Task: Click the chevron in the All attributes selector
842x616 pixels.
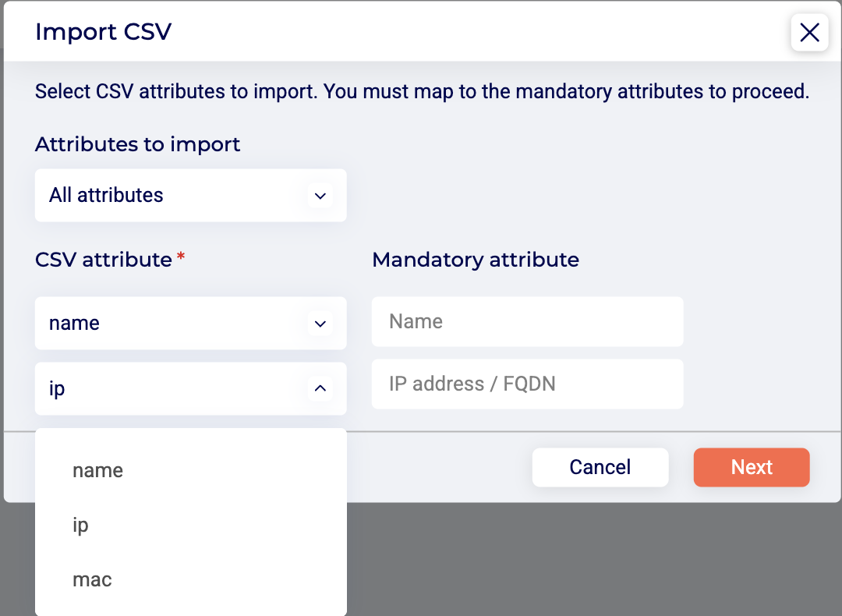Action: 320,196
